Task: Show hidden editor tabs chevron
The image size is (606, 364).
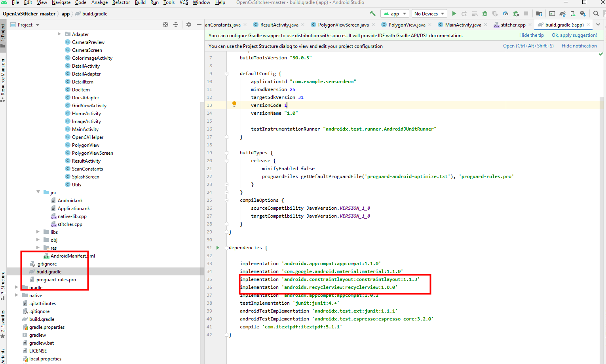Action: [598, 25]
